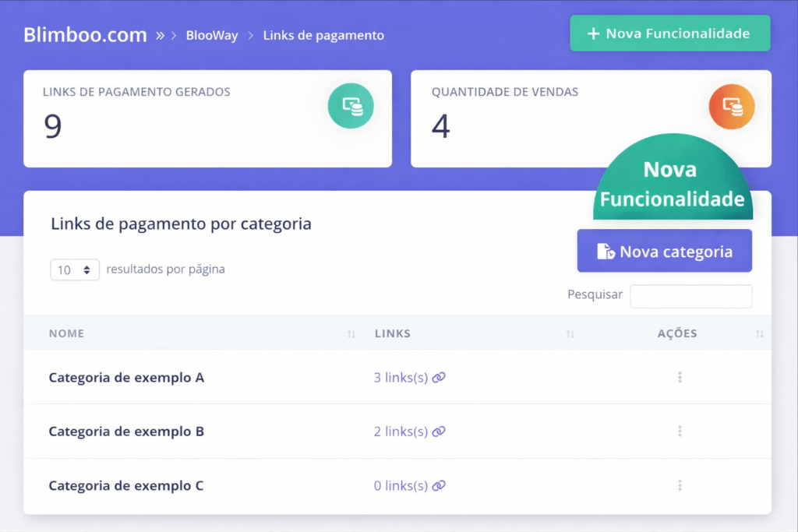Image resolution: width=798 pixels, height=532 pixels.
Task: Click the chain icon beside 0 links(s)
Action: tap(439, 485)
